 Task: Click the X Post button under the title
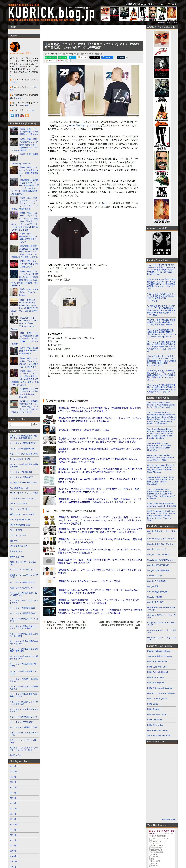(94, 57)
